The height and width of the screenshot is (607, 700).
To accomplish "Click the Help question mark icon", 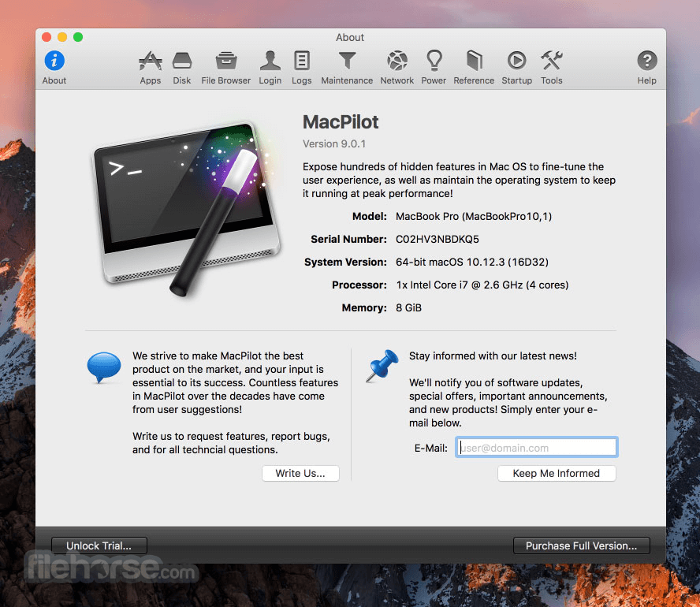I will tap(647, 61).
